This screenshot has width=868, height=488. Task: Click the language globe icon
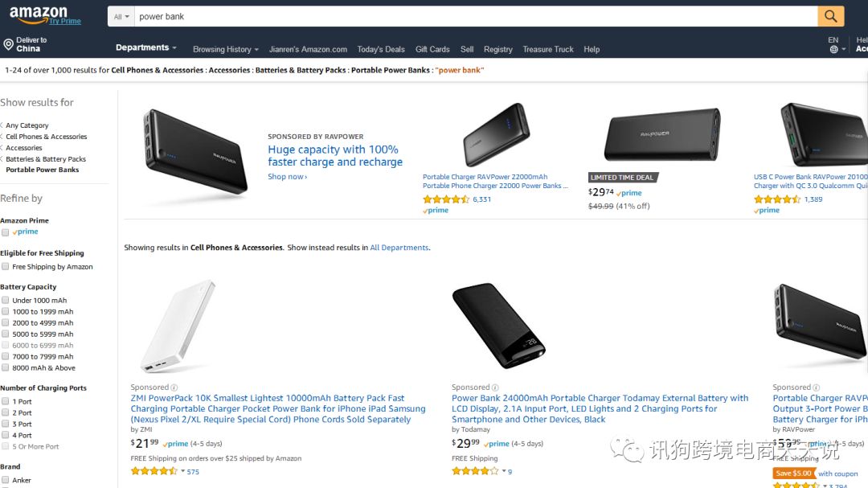(833, 49)
